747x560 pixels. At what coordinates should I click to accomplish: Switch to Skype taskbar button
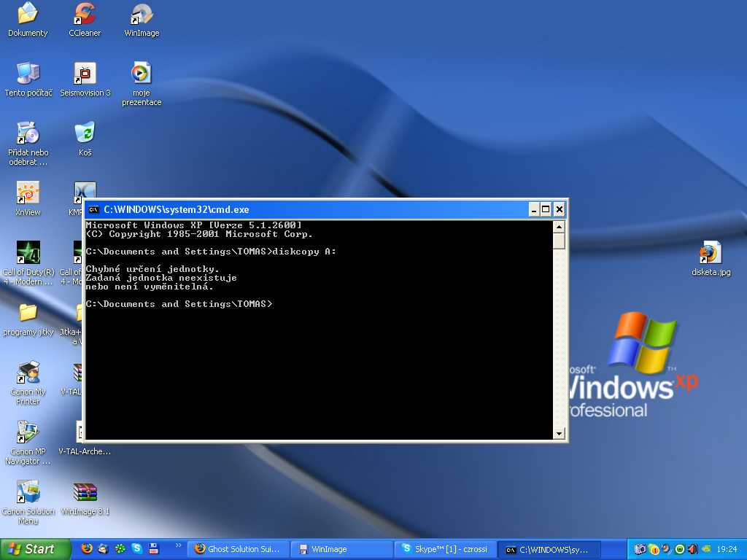[x=444, y=549]
